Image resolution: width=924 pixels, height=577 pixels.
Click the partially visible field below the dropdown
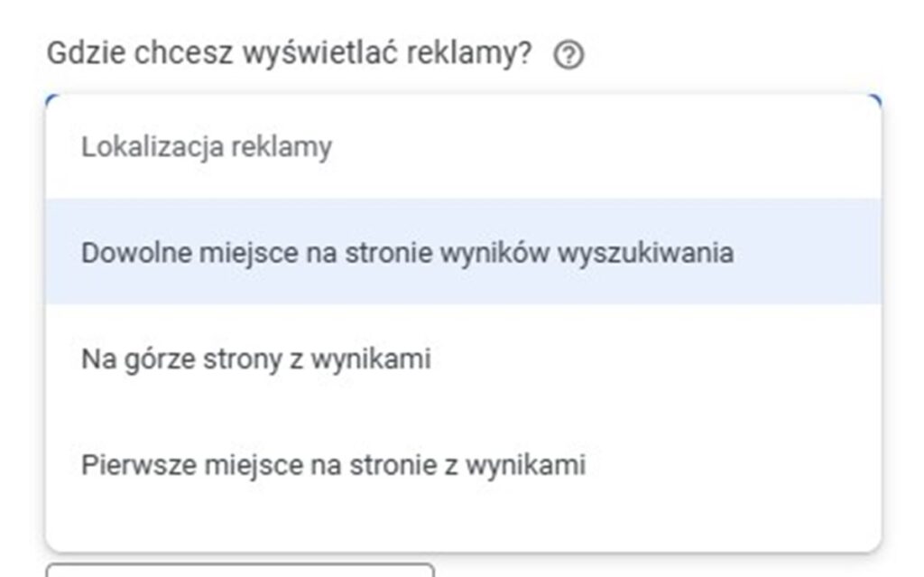click(240, 570)
